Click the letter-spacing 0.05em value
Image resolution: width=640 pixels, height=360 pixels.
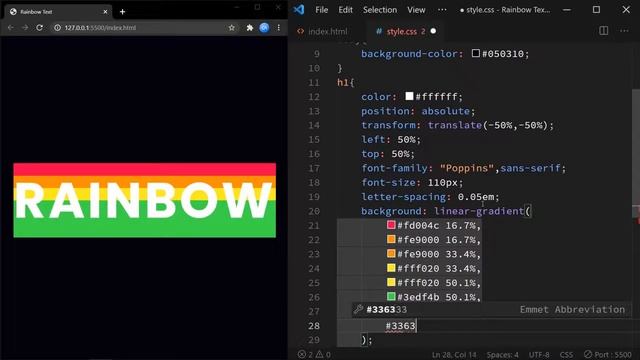click(x=475, y=197)
